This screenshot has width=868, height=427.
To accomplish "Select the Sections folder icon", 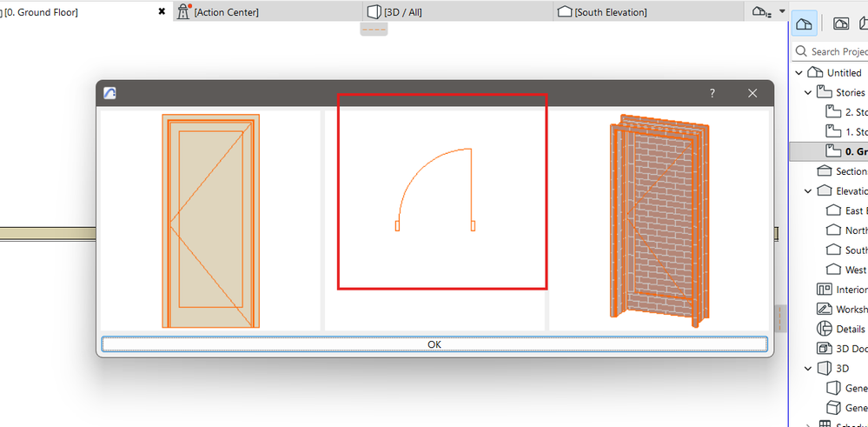I will 825,171.
